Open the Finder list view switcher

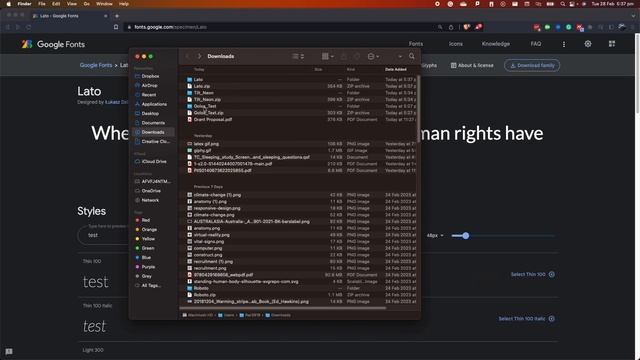click(x=298, y=56)
